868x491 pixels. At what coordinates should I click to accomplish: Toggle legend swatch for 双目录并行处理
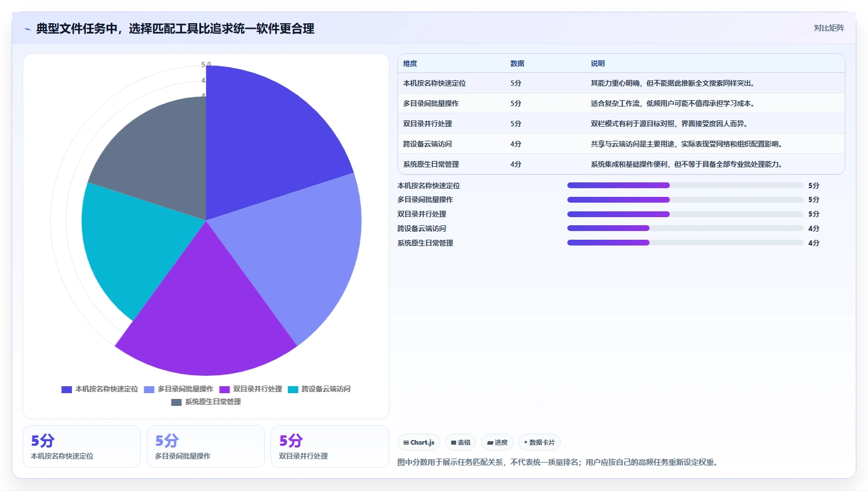click(x=224, y=389)
